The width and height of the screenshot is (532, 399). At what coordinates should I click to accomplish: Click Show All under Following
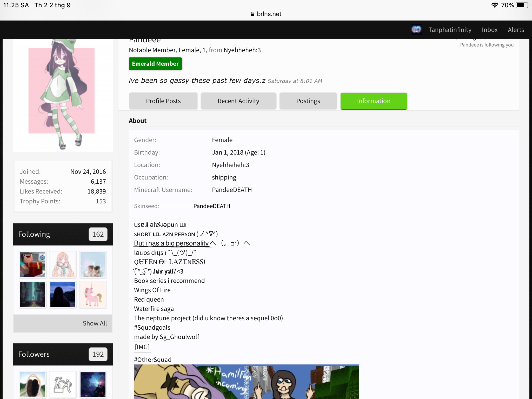tap(95, 323)
